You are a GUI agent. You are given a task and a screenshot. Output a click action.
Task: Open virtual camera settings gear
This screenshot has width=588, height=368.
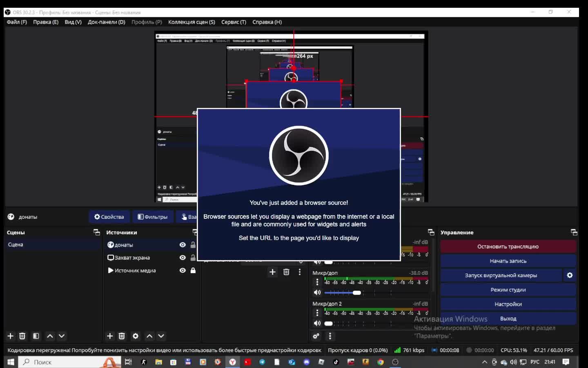click(570, 275)
